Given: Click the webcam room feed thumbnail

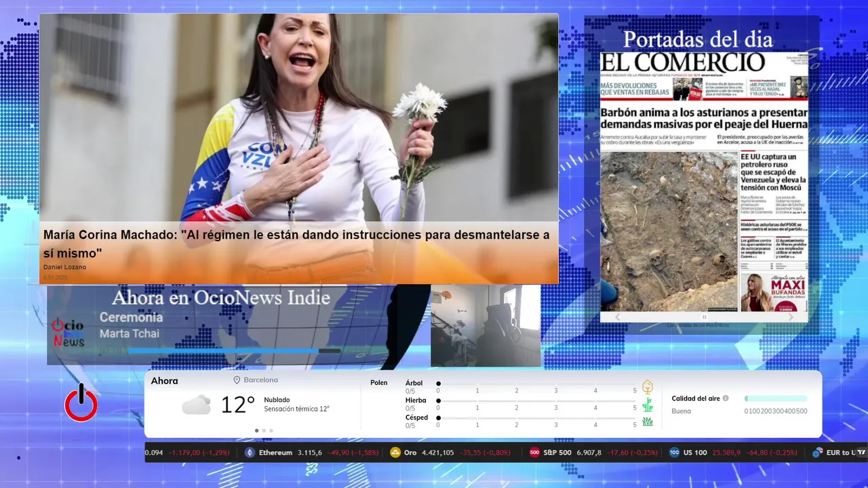Looking at the screenshot, I should pos(486,325).
